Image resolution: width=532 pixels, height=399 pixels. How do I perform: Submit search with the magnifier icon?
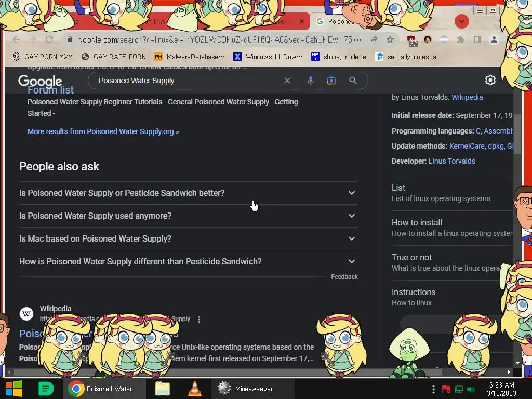coord(353,81)
